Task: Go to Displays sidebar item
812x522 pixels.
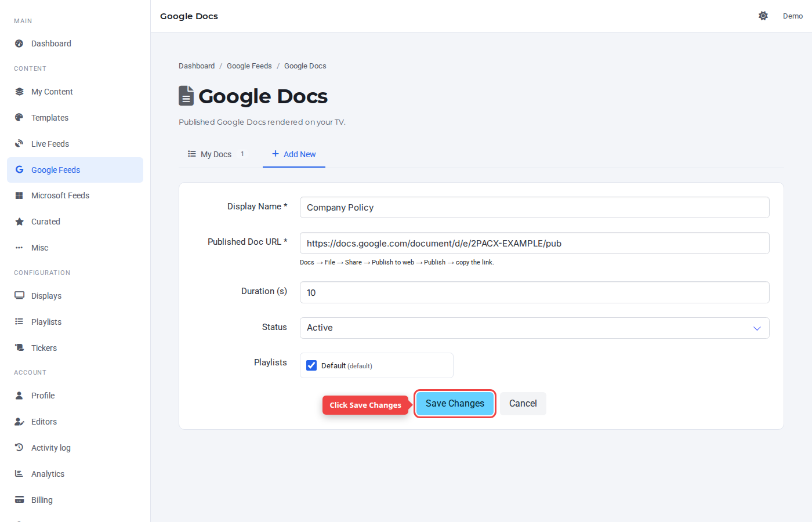Action: click(75, 296)
